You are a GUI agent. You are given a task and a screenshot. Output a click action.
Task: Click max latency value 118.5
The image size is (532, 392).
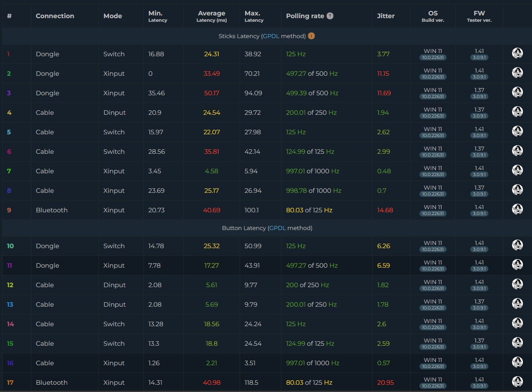click(x=251, y=382)
